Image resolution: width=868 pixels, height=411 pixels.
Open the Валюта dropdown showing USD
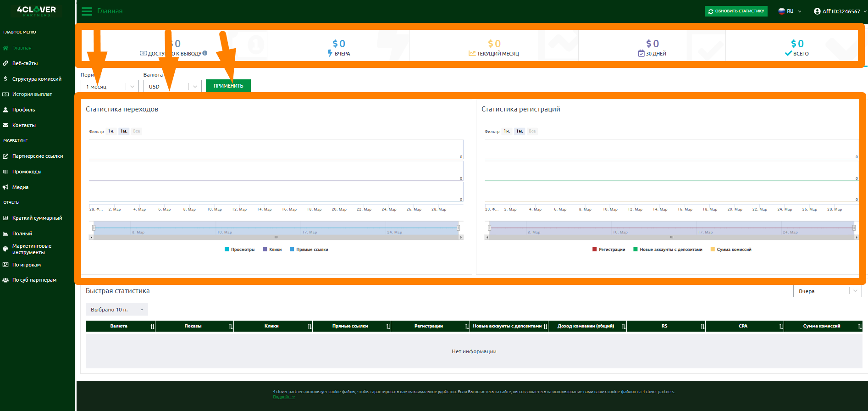coord(172,86)
